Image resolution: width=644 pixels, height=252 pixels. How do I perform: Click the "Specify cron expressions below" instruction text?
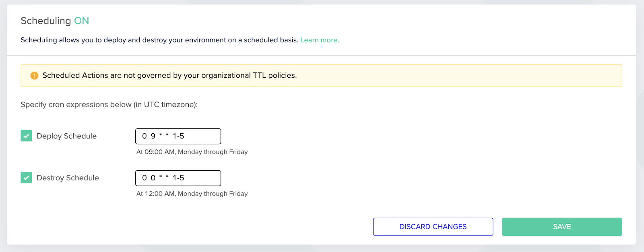(109, 105)
